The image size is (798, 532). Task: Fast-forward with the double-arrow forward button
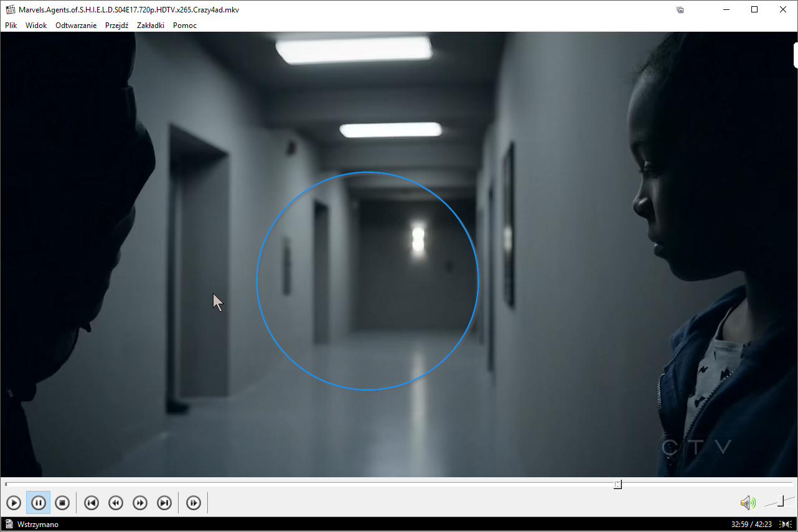point(140,503)
